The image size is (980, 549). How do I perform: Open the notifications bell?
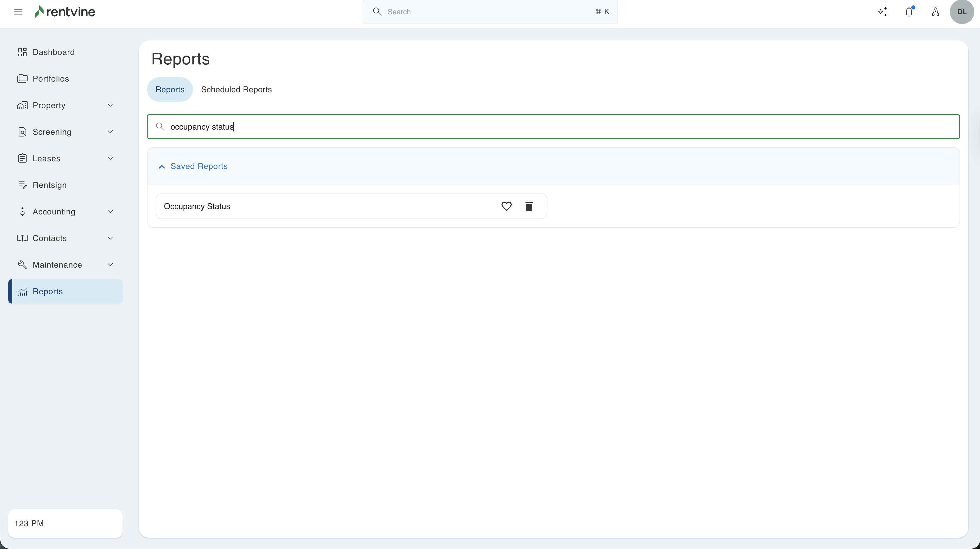pos(909,12)
